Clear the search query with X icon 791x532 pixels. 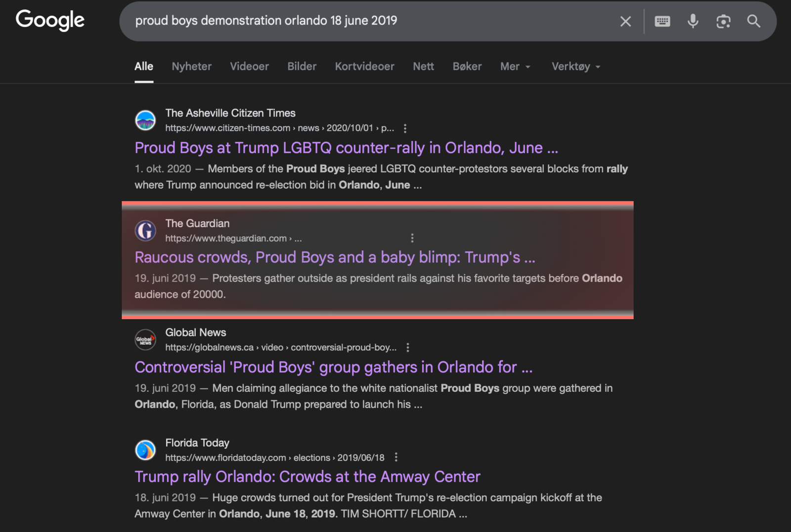pyautogui.click(x=625, y=21)
